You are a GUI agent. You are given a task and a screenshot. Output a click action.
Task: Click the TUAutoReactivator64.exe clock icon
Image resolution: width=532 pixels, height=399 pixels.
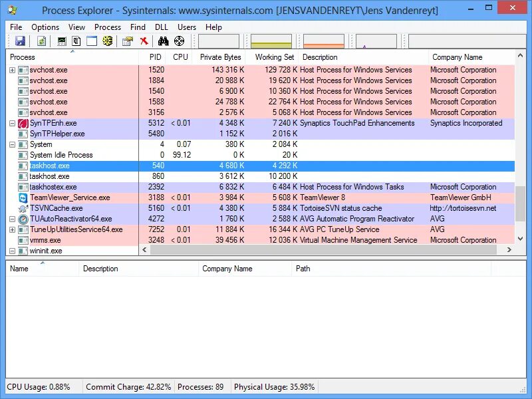point(23,219)
